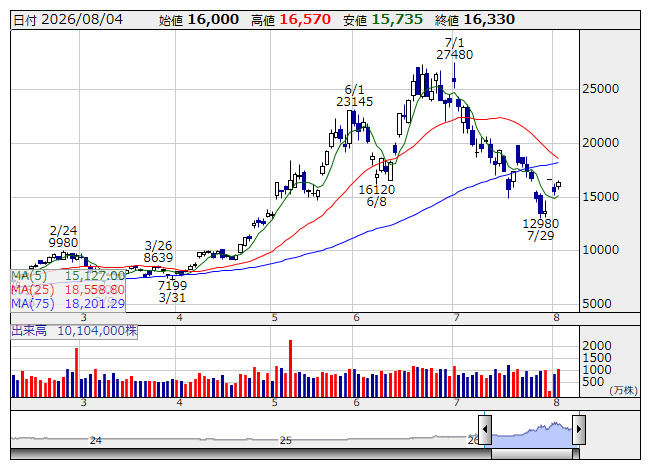Click the 3/26 8639 high annotation
This screenshot has height=470, width=653.
click(158, 251)
